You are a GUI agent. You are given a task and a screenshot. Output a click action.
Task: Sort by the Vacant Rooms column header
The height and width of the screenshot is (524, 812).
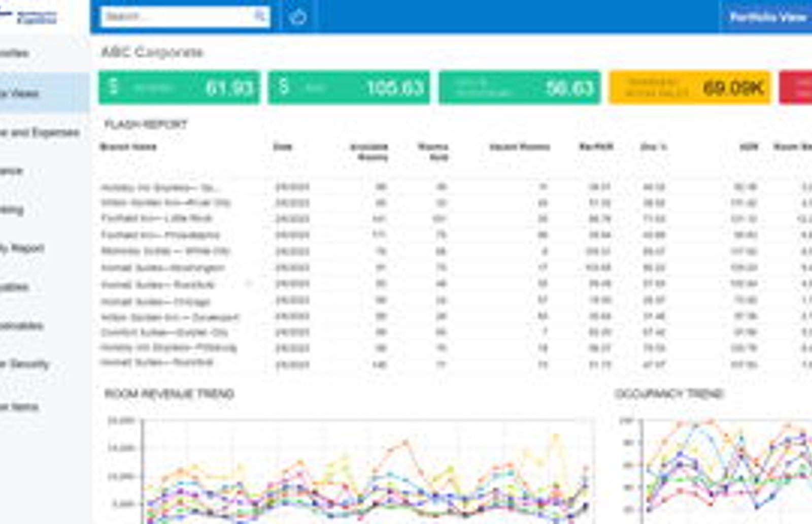click(x=519, y=147)
